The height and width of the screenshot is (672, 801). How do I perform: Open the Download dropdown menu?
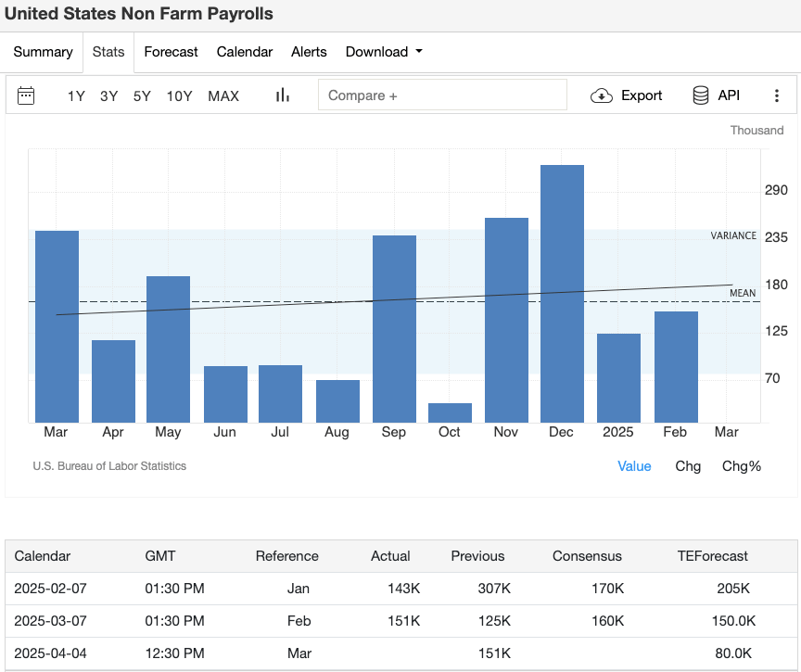(x=384, y=52)
